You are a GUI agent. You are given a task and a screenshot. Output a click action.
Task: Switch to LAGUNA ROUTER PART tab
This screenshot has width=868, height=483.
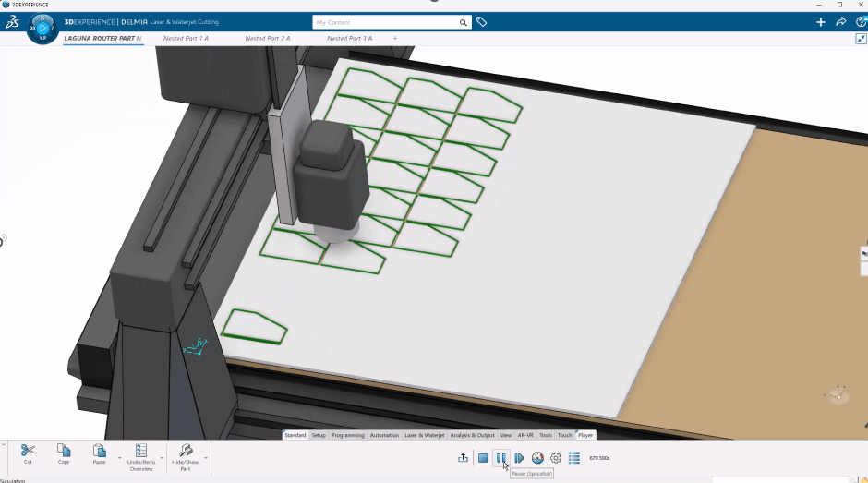(103, 38)
